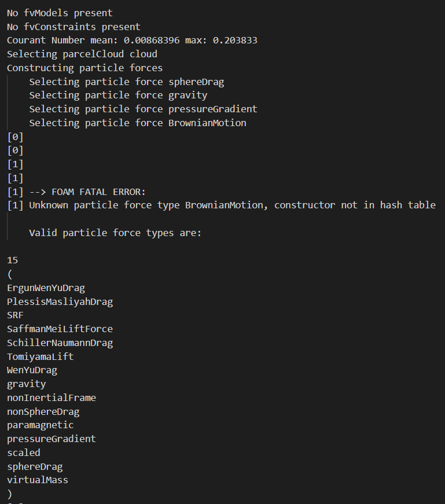Click the 'SRF' list entry
445x504 pixels.
pos(15,315)
